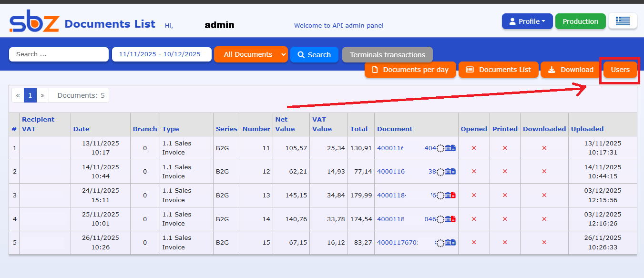Open the blue document file icon in row 5
The height and width of the screenshot is (278, 644).
pyautogui.click(x=453, y=243)
